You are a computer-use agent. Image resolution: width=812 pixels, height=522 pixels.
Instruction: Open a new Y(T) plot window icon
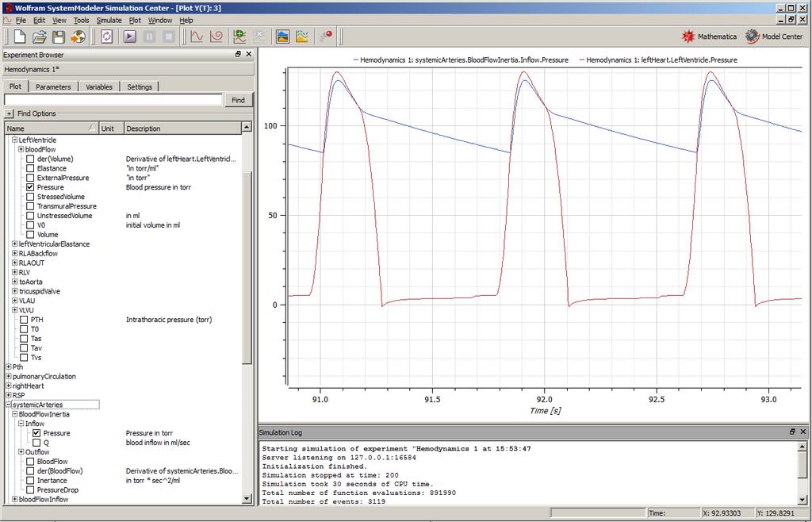(197, 36)
